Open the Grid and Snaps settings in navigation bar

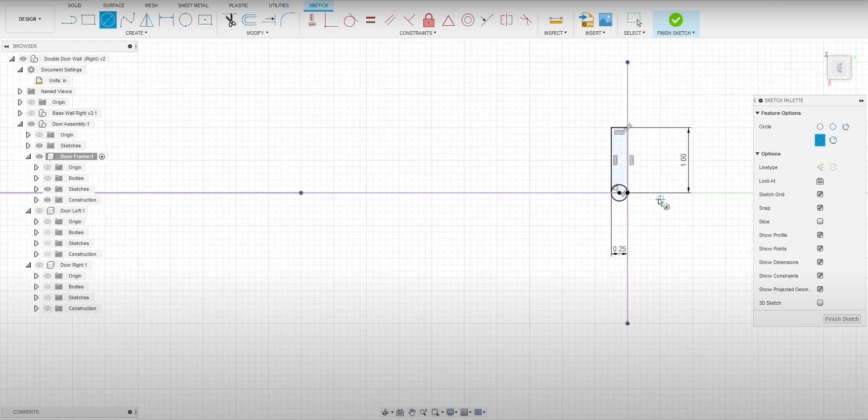point(467,412)
